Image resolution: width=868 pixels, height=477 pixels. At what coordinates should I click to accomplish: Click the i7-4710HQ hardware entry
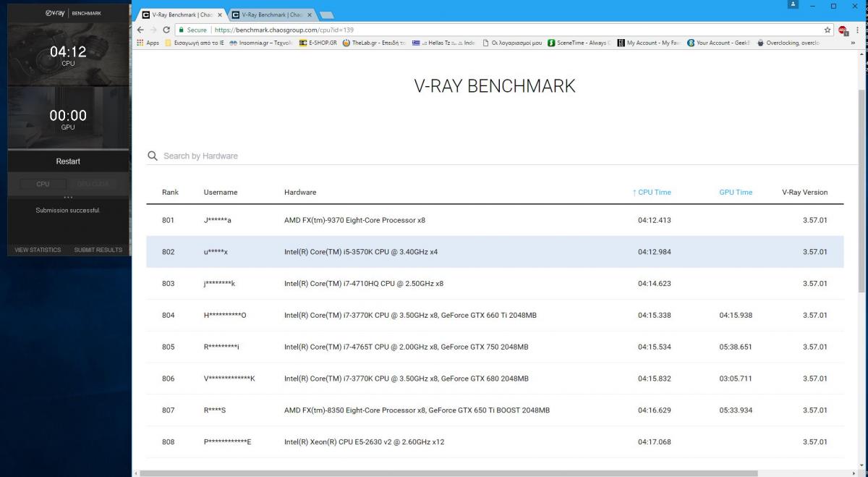click(363, 284)
